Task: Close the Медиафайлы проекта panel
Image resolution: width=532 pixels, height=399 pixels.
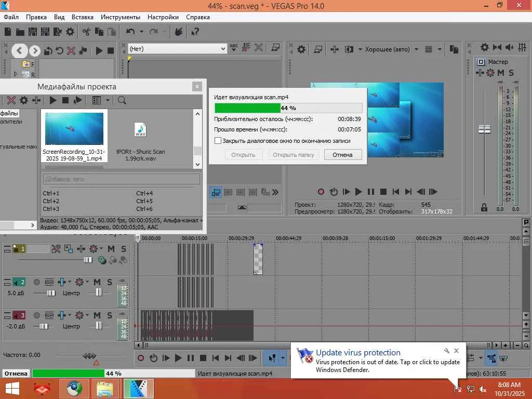Action: [197, 87]
